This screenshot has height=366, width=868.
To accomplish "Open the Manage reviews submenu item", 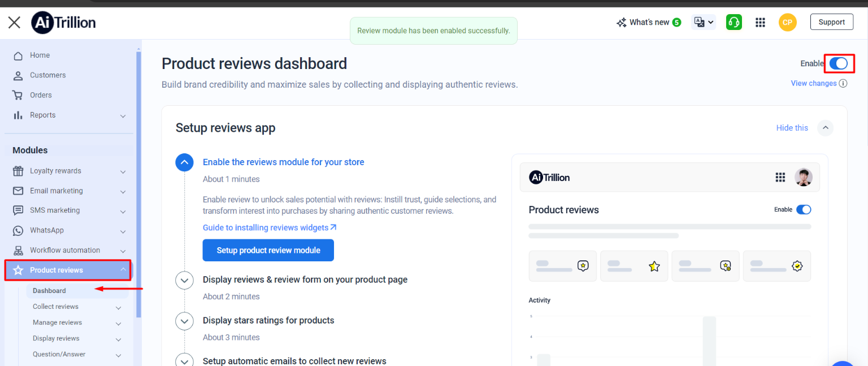I will (57, 322).
